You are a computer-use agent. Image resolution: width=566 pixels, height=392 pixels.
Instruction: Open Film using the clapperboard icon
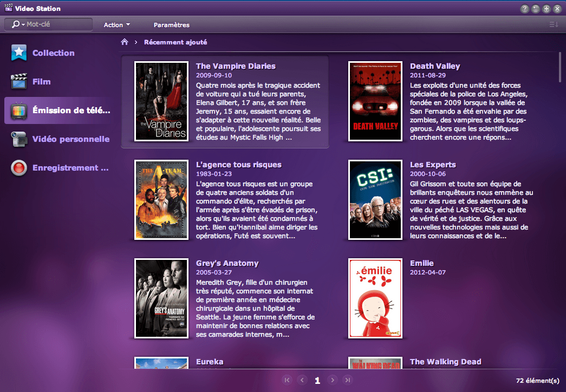(x=19, y=82)
